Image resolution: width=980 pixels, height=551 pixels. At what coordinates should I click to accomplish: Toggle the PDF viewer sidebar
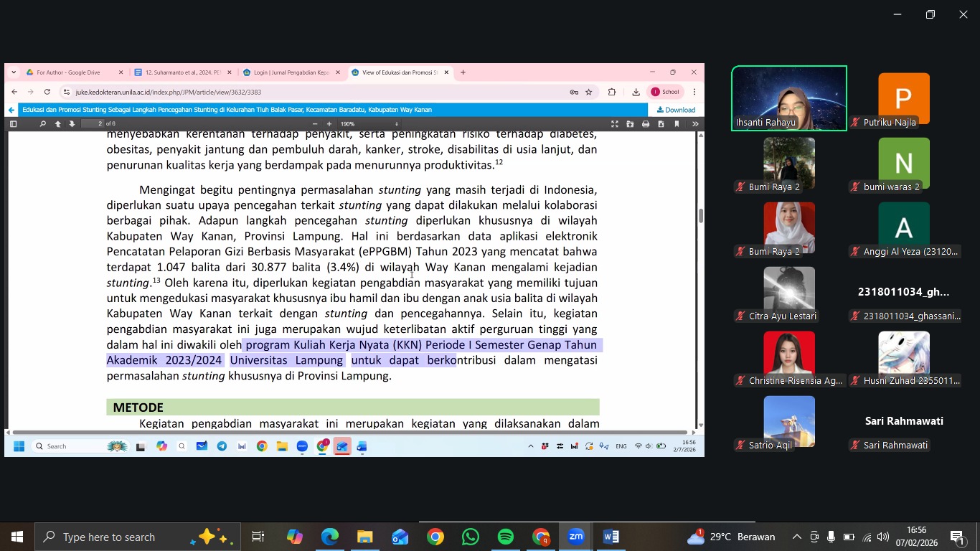[x=13, y=124]
